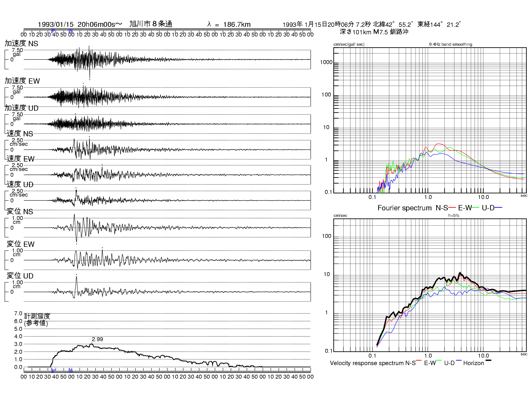The height and width of the screenshot is (411, 532).
Task: Click the blue U-D line in Fourier legend
Action: click(498, 207)
